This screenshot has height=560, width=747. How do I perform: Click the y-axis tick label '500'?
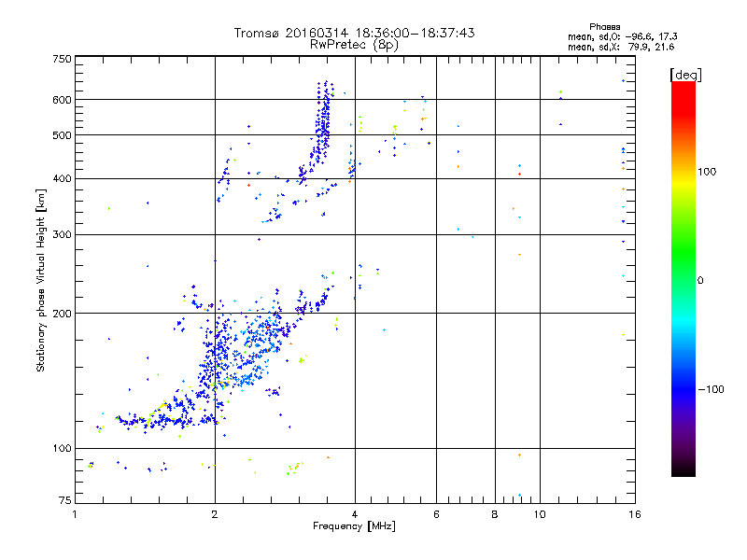[62, 135]
